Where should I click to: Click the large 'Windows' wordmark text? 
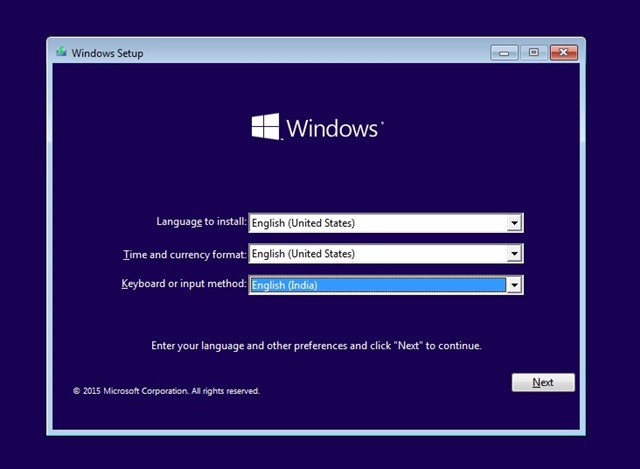tap(332, 129)
